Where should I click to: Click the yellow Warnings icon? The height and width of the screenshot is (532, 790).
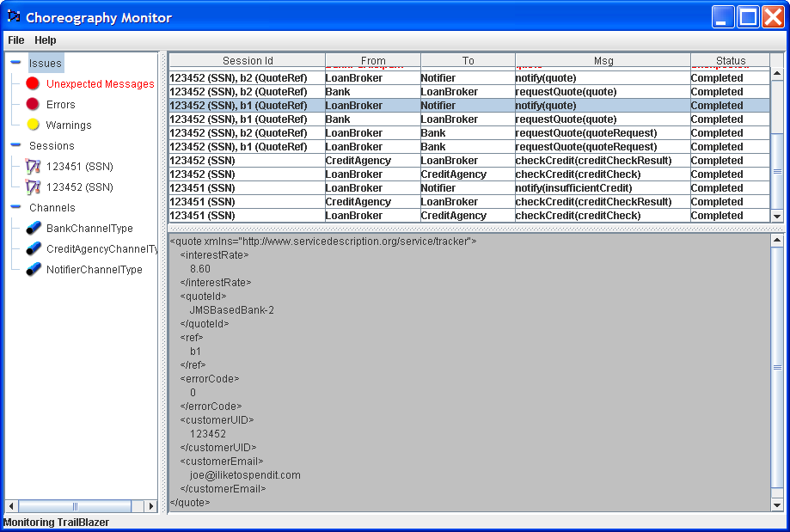(33, 125)
